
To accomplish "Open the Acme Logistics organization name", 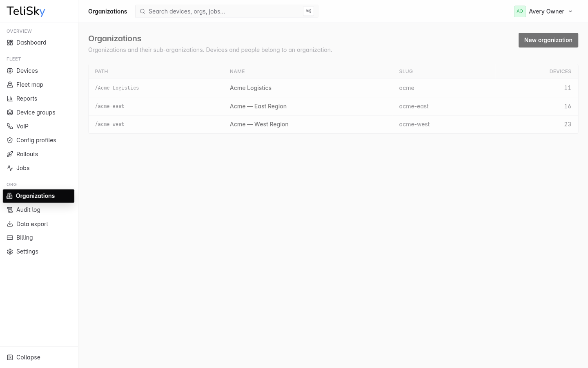I will [251, 88].
